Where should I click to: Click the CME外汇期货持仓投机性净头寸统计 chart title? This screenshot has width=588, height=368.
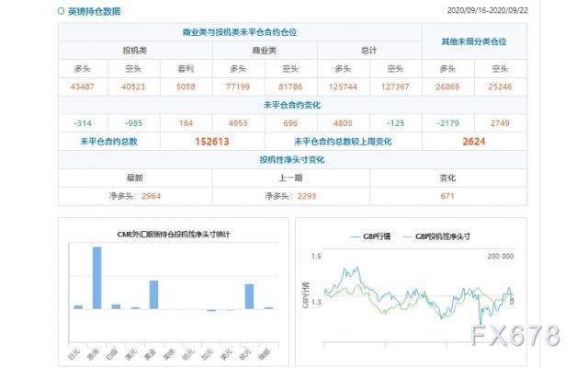pyautogui.click(x=174, y=235)
